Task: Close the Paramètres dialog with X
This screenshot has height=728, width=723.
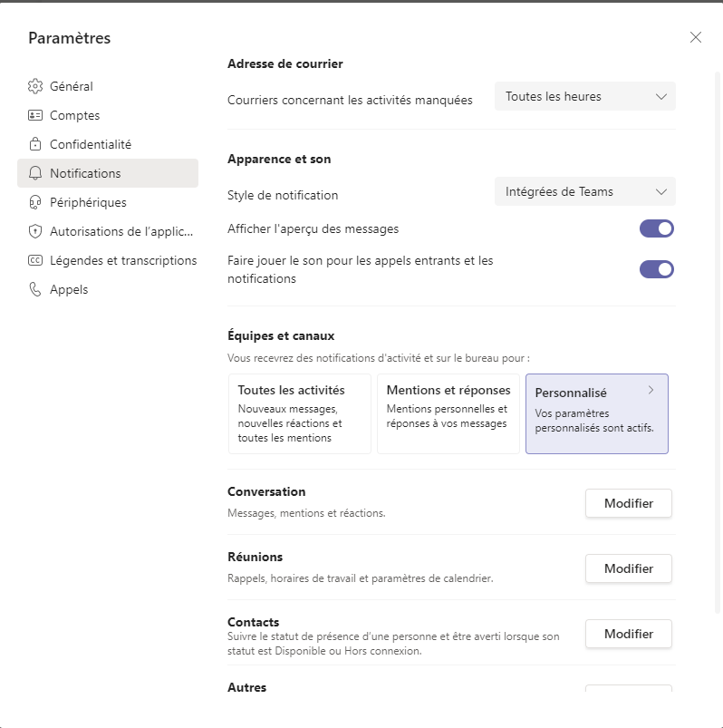Action: click(696, 37)
